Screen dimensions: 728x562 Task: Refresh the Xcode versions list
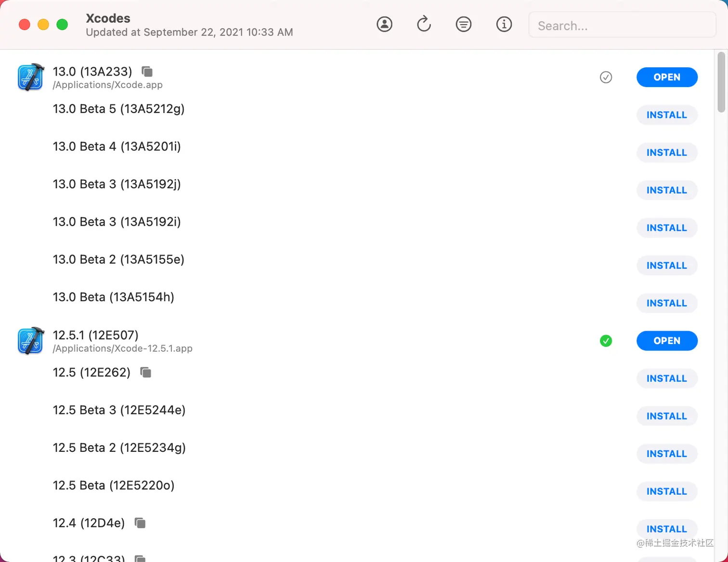coord(424,24)
